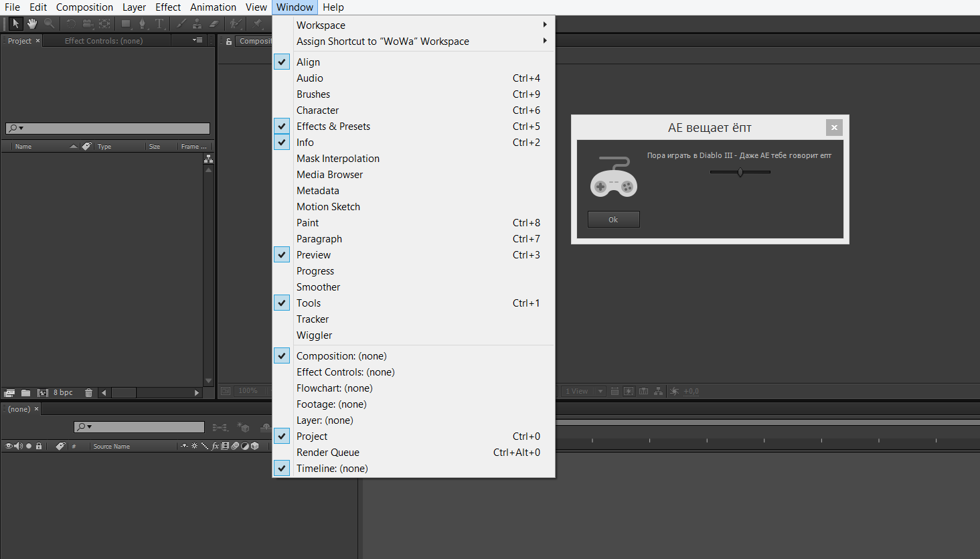The height and width of the screenshot is (559, 980).
Task: Close the (none) timeline tab
Action: tap(36, 409)
